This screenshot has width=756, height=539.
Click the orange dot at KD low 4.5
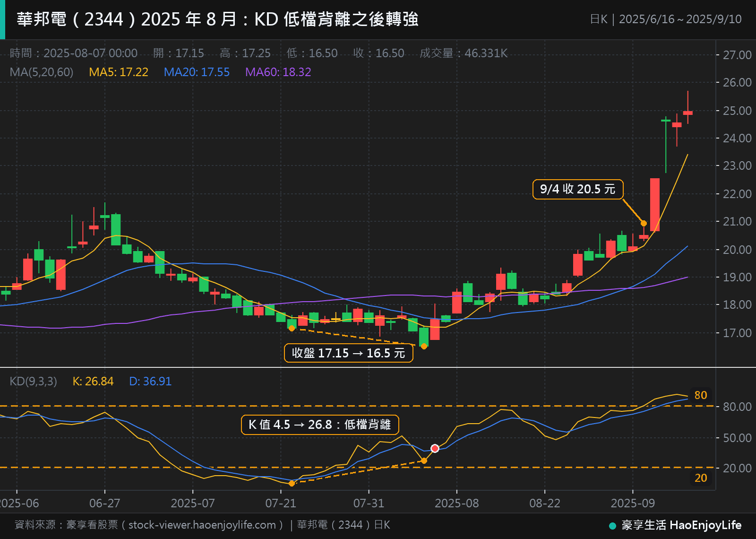pos(292,483)
